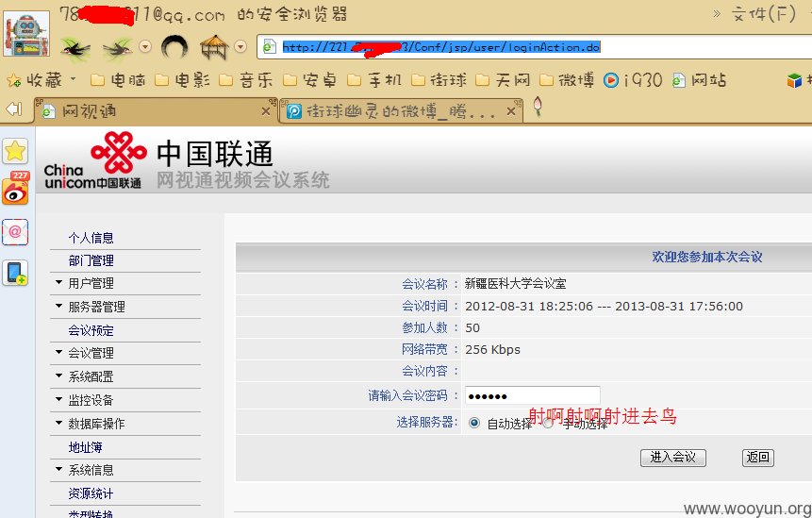Expand the 系统信息 menu
The width and height of the screenshot is (812, 518).
click(x=91, y=470)
